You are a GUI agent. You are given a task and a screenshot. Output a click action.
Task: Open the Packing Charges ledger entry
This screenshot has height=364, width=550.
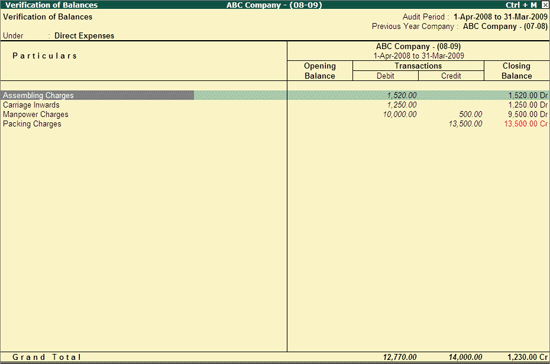pyautogui.click(x=32, y=124)
